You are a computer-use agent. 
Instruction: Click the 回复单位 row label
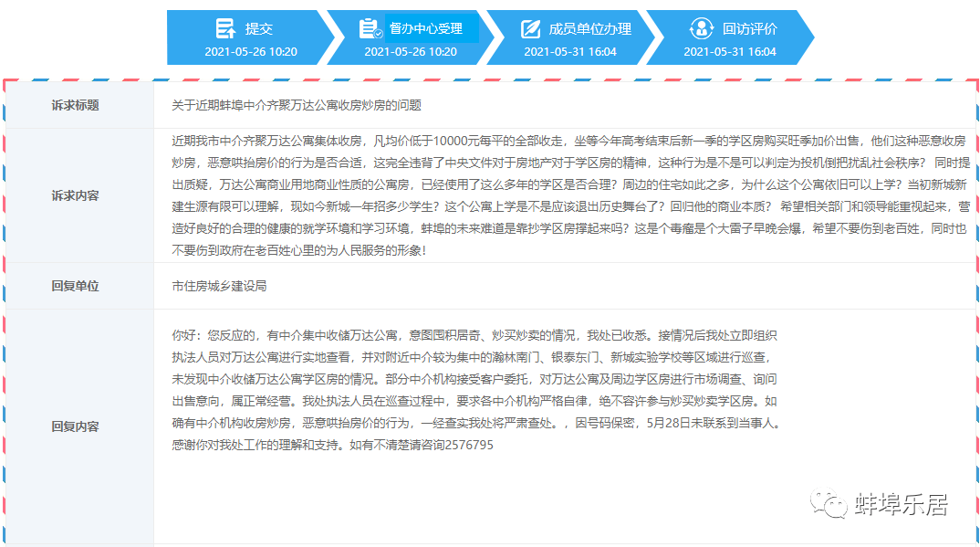coord(75,286)
